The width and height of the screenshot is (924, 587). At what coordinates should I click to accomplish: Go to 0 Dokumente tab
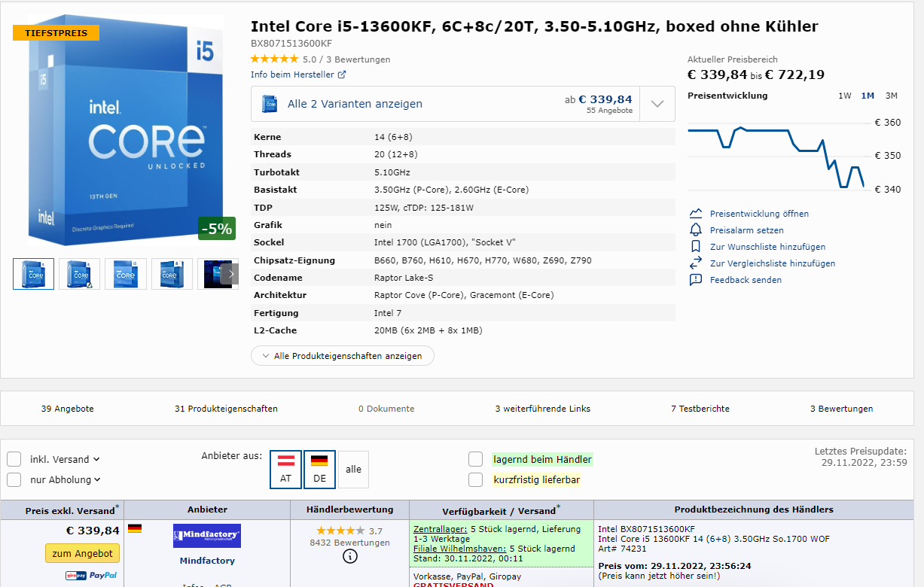(x=386, y=409)
